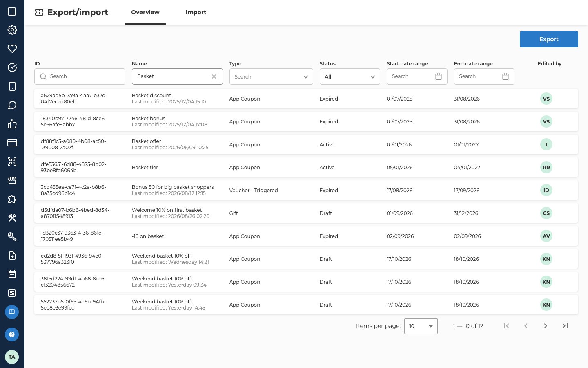Open the Basket tier row
Image resolution: width=588 pixels, height=368 pixels.
tap(306, 167)
